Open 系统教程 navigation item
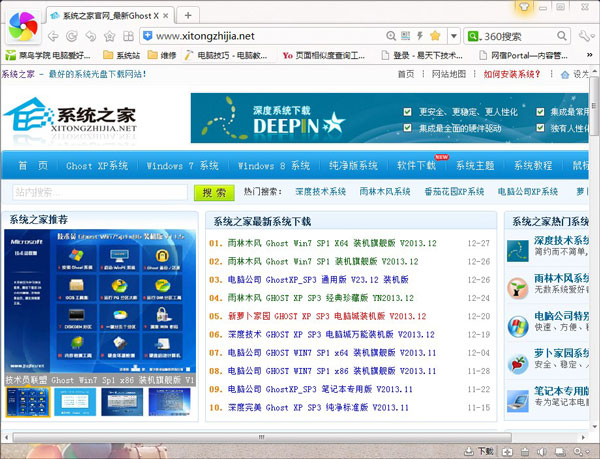Viewport: 600px width, 459px height. [533, 166]
